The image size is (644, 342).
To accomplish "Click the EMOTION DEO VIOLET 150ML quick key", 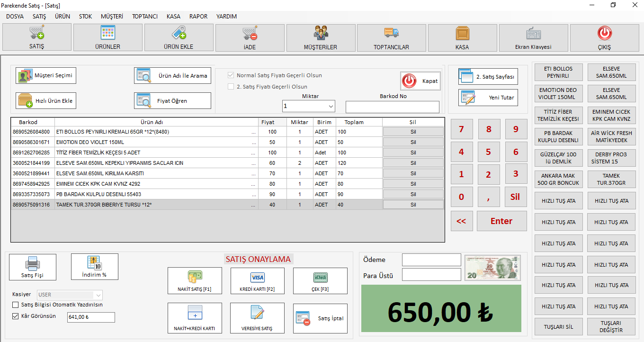I will tap(559, 94).
